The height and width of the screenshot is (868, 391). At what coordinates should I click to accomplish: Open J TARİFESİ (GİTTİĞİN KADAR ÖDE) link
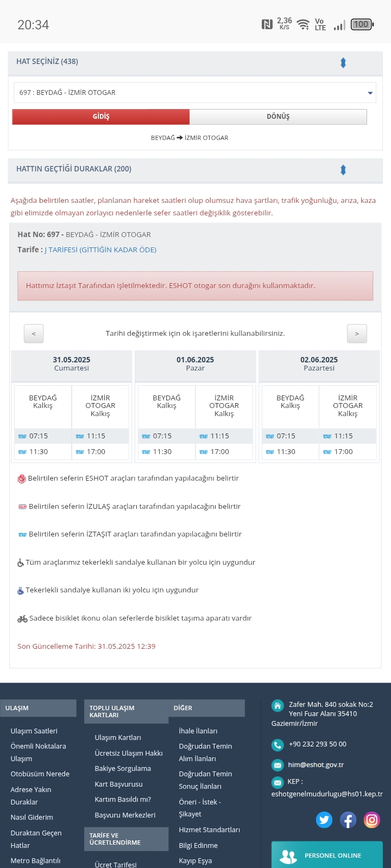point(100,250)
